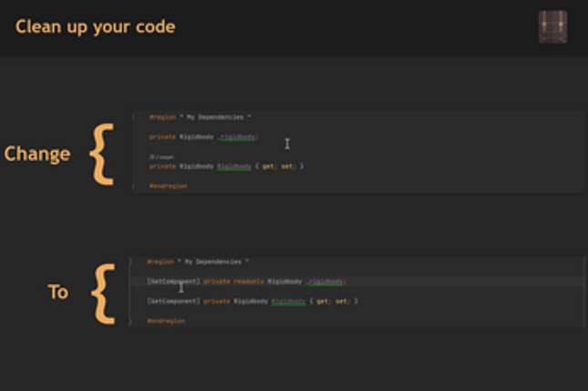Click the #endregion line in the bottom snippet
The height and width of the screenshot is (391, 588).
[166, 321]
